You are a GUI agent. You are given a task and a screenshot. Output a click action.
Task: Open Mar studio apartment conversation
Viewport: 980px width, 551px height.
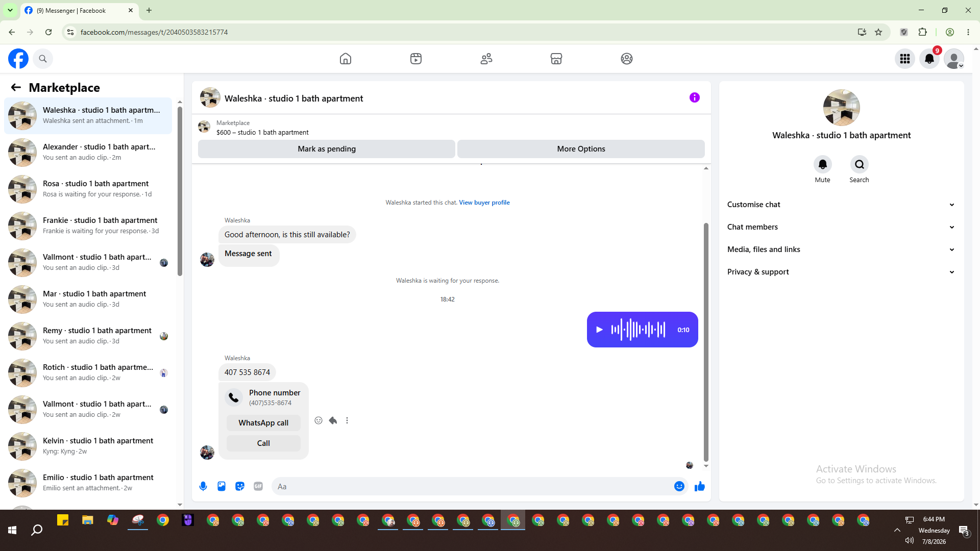click(88, 299)
